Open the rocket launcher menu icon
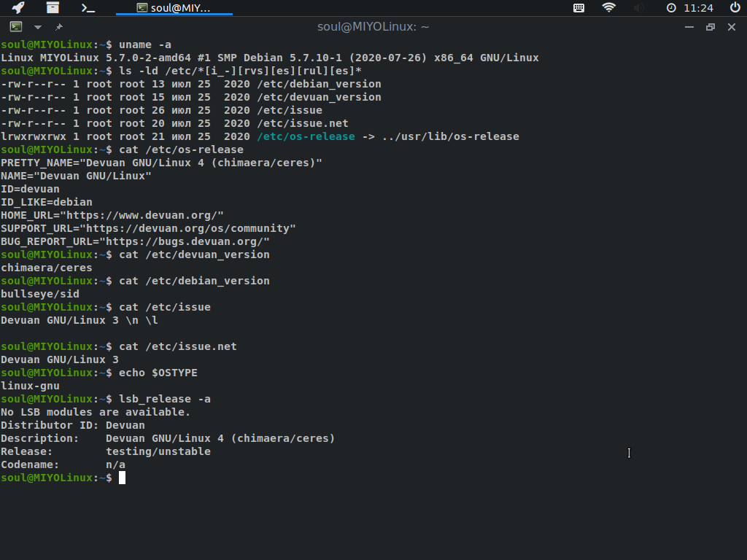 coord(18,7)
